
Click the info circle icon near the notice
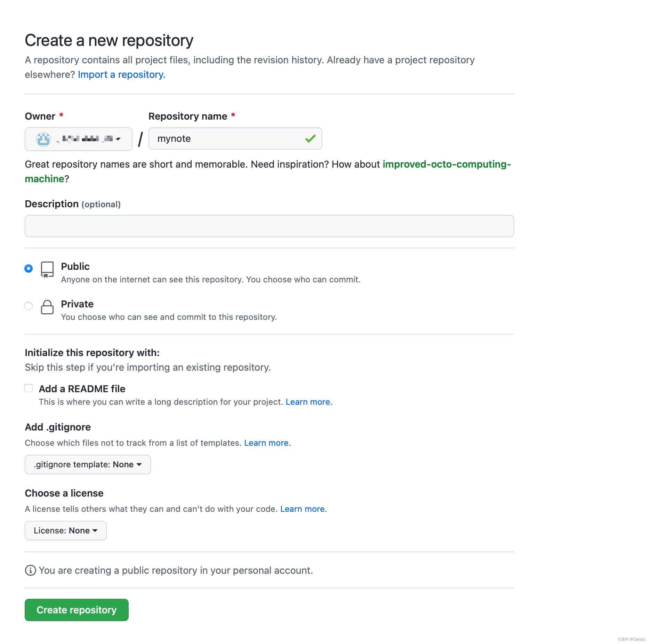[30, 570]
